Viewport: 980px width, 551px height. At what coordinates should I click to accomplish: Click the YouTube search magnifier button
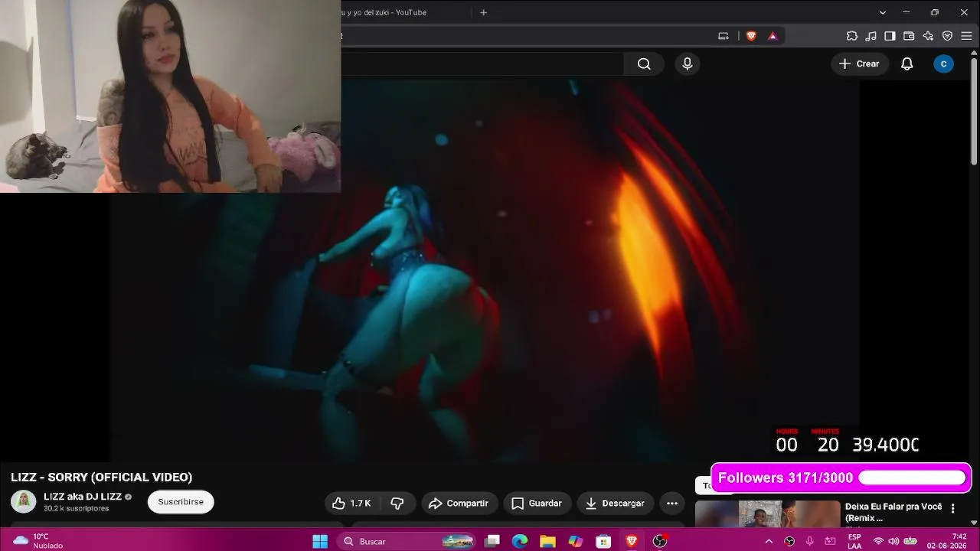(x=644, y=64)
